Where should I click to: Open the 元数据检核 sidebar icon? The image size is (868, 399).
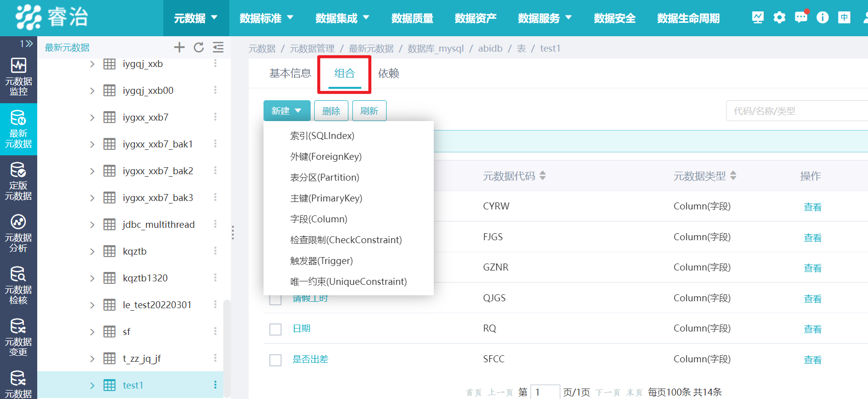point(18,285)
